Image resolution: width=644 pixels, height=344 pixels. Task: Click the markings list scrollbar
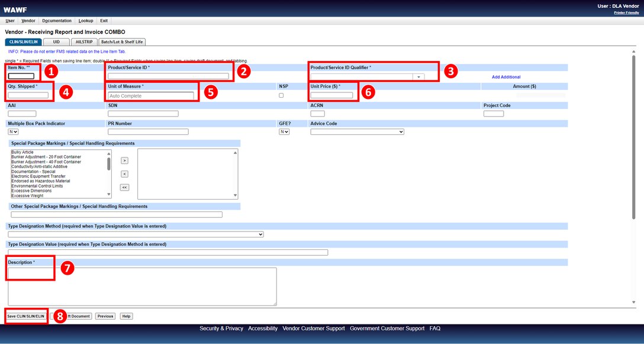point(109,174)
